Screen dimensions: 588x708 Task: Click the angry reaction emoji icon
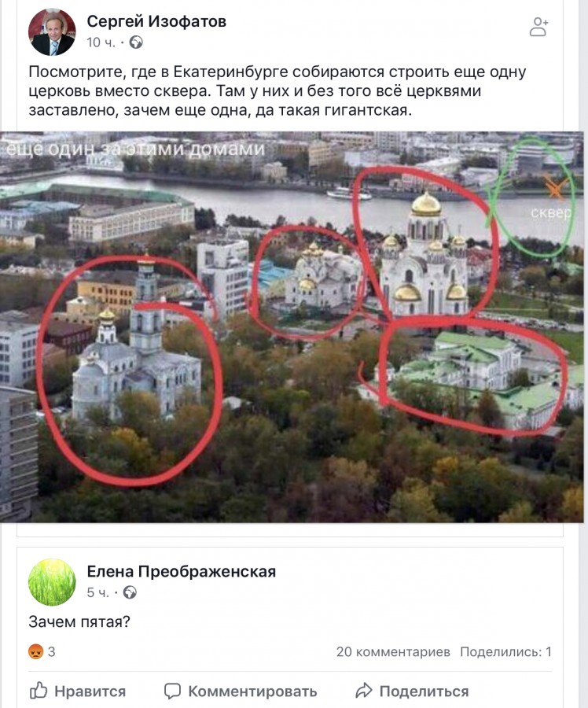click(x=35, y=651)
